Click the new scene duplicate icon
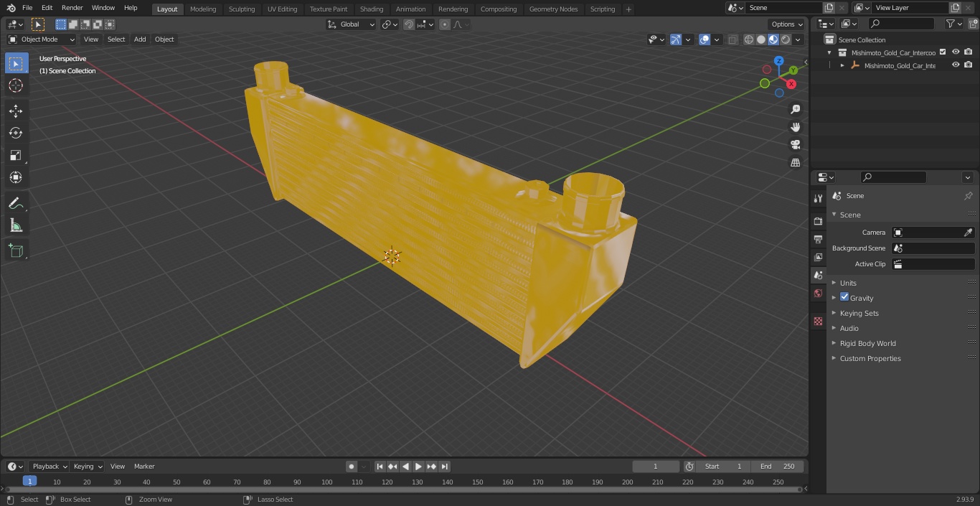Image resolution: width=980 pixels, height=506 pixels. 829,8
